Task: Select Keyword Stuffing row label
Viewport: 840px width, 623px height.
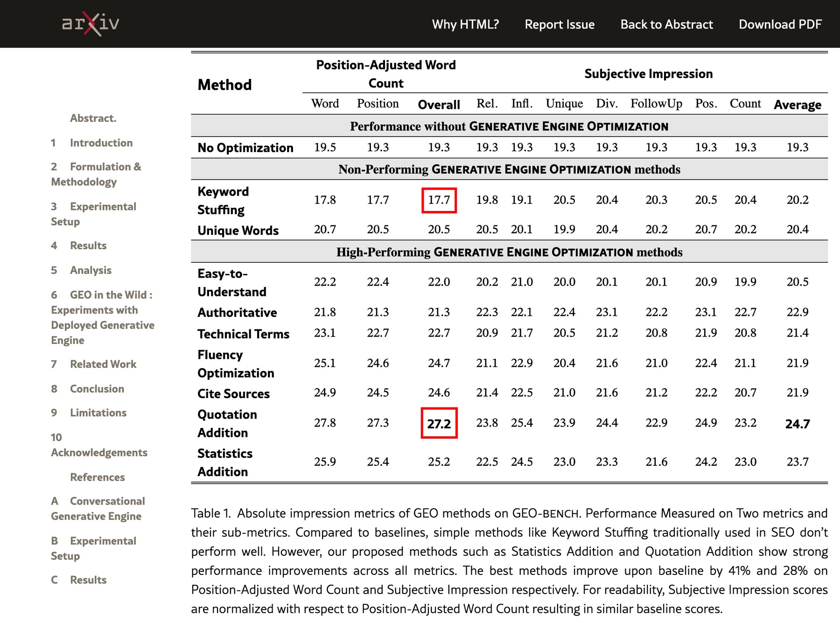Action: point(223,201)
